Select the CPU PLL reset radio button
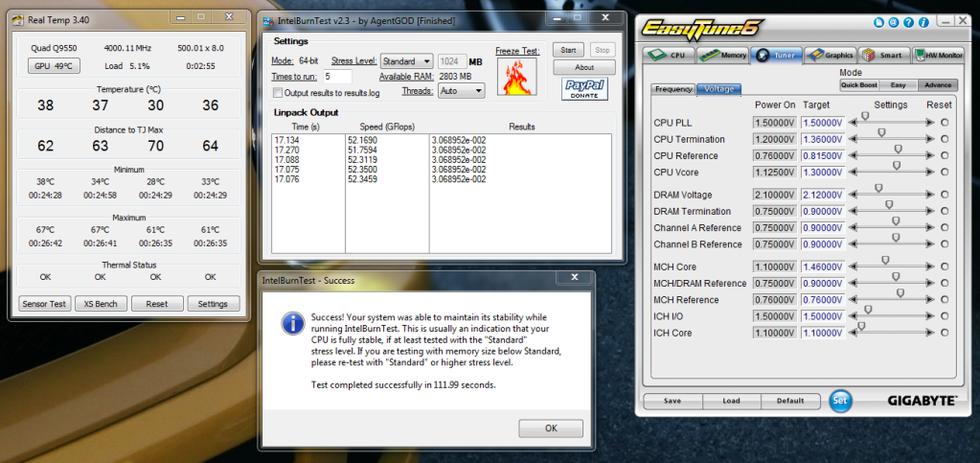Screen dimensions: 980x463 pos(945,123)
